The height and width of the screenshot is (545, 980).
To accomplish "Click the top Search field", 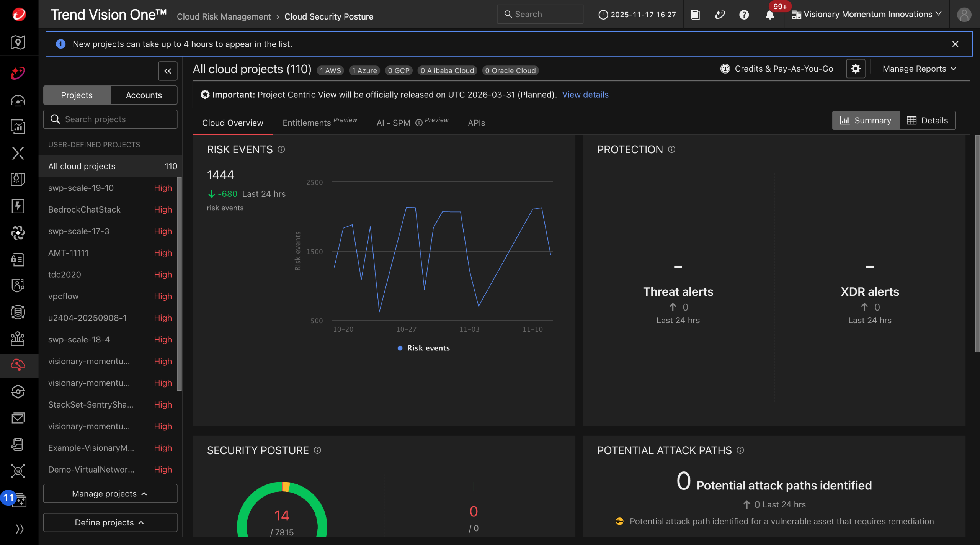I will [540, 14].
